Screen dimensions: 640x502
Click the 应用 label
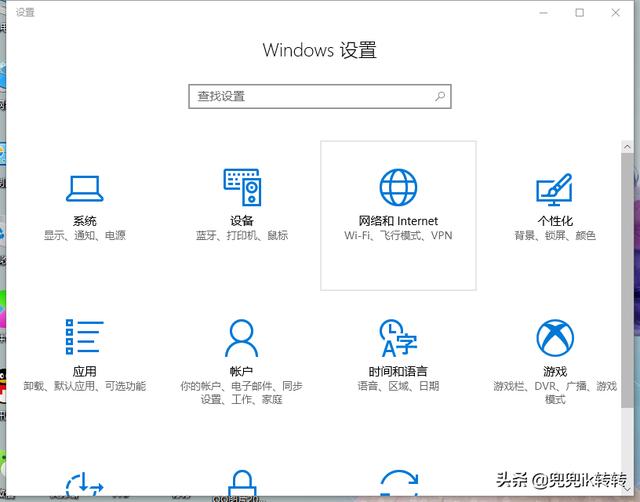84,371
